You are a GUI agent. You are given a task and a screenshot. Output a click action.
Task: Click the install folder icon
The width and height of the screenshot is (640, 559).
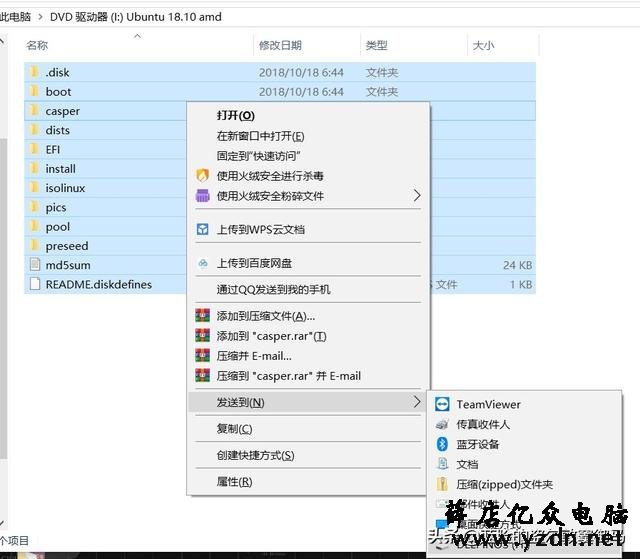tap(35, 169)
